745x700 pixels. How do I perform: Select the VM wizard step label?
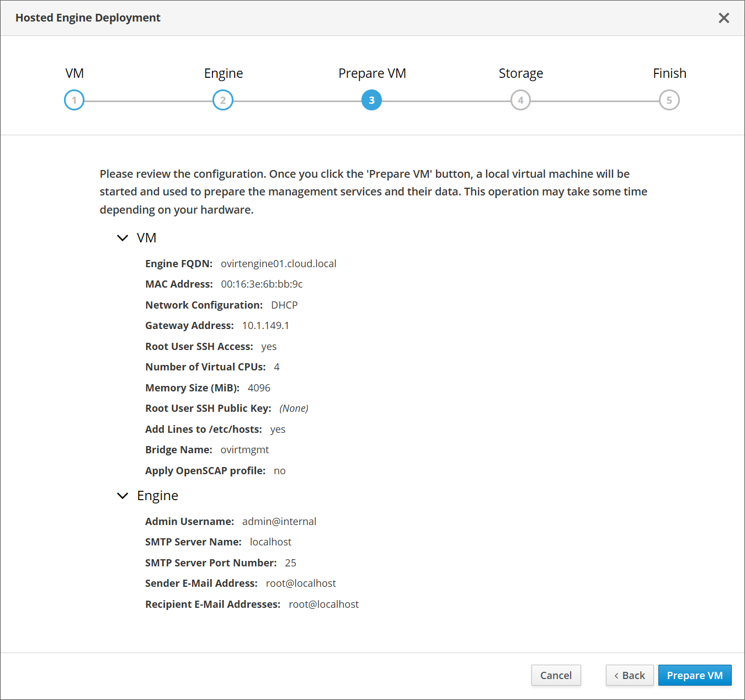(74, 73)
